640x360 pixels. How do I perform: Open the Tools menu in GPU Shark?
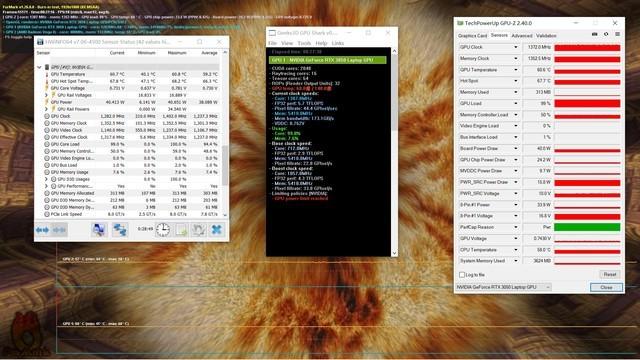click(x=304, y=43)
